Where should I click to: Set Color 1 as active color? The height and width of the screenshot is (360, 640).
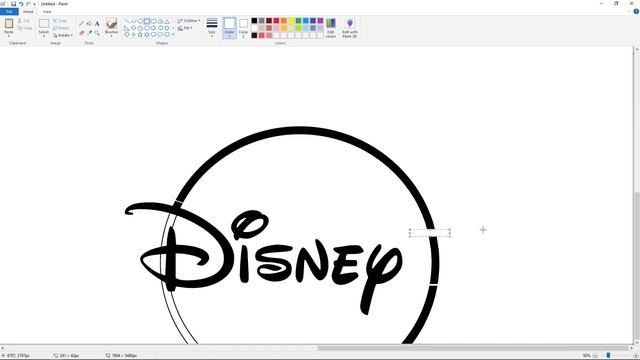(229, 28)
